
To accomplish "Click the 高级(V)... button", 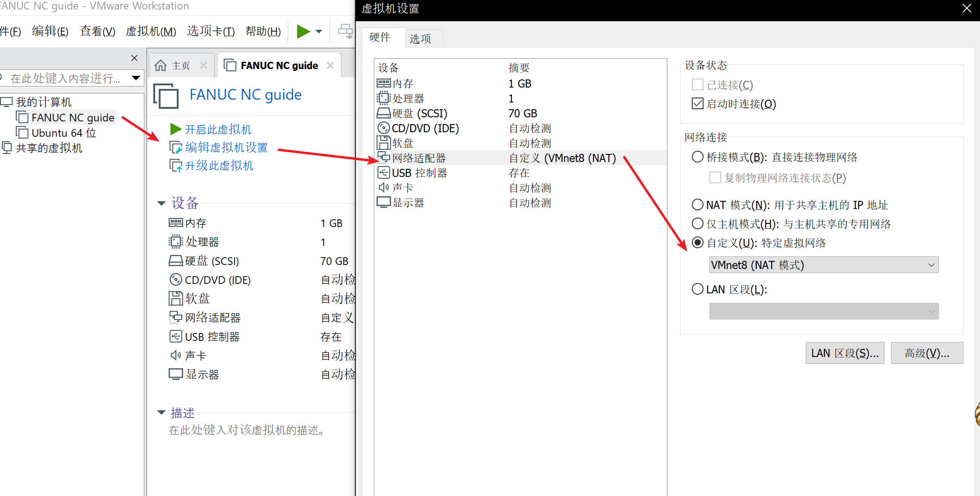I will tap(926, 353).
